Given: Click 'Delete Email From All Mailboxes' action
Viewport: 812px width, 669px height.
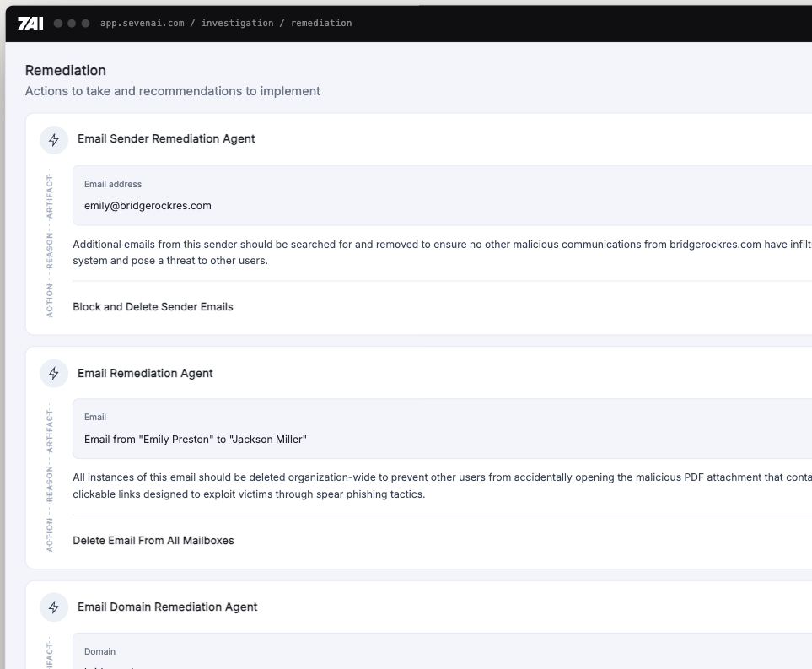Looking at the screenshot, I should click(x=153, y=541).
